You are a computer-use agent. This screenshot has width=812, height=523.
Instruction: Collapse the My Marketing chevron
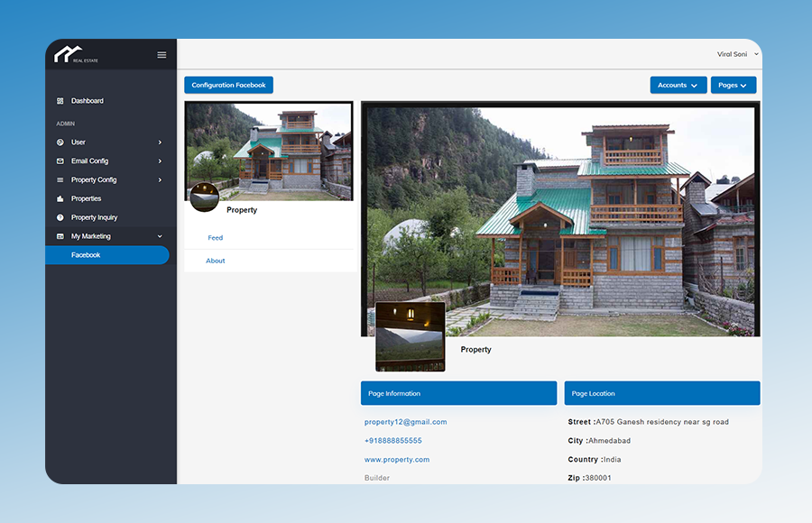[x=160, y=236]
